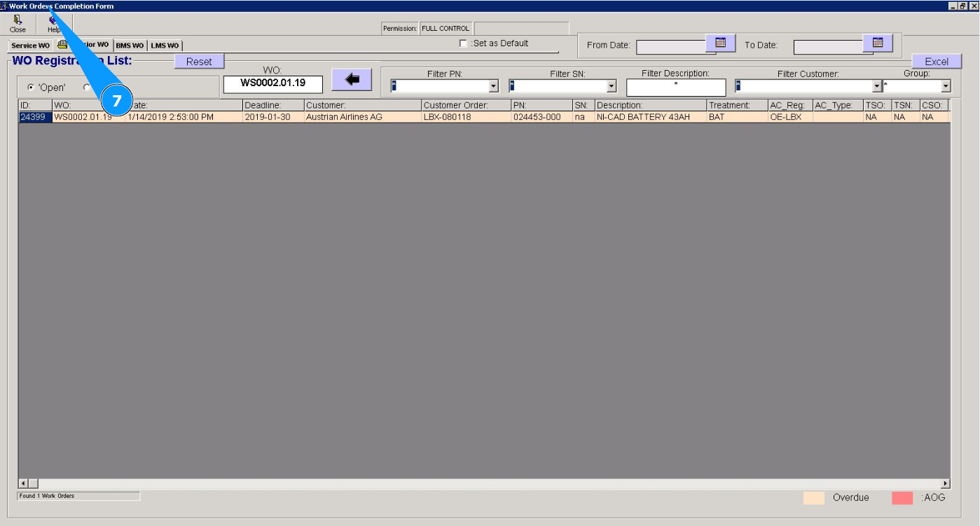
Task: Click the TSO column header
Action: (x=878, y=106)
